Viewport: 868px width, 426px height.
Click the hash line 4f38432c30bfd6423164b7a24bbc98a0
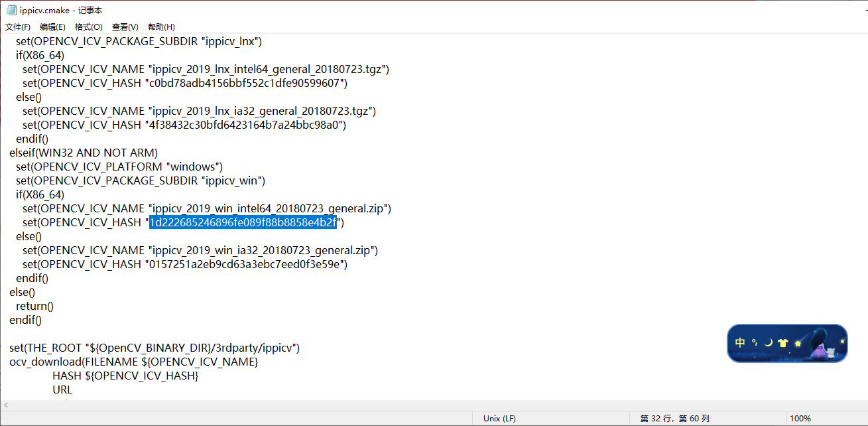[184, 125]
